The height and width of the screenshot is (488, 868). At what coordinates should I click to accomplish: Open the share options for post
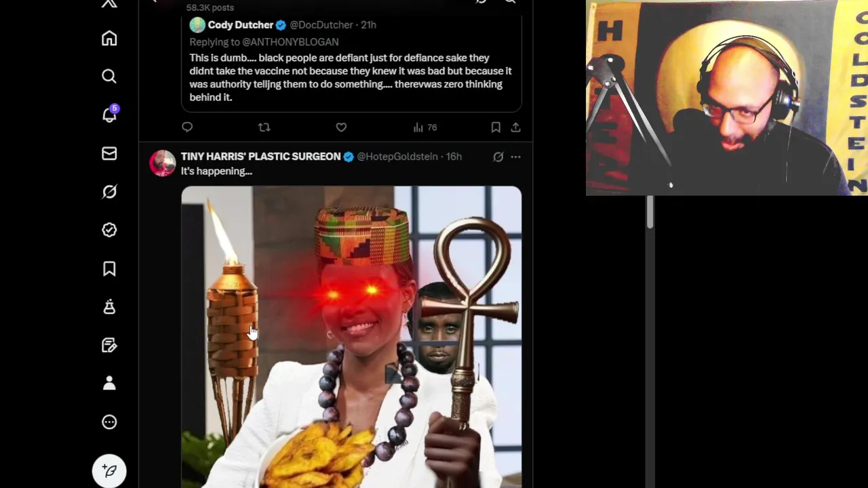coord(515,127)
